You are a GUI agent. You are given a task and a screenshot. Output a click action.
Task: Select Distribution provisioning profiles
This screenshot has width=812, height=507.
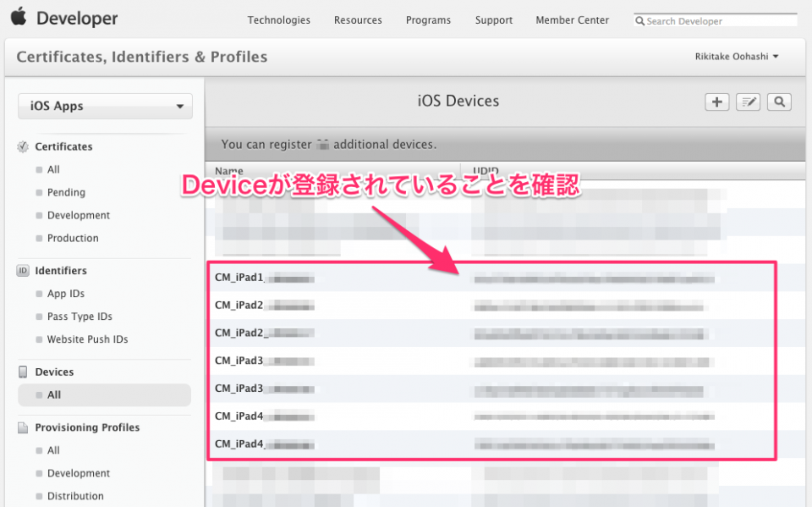coord(75,496)
